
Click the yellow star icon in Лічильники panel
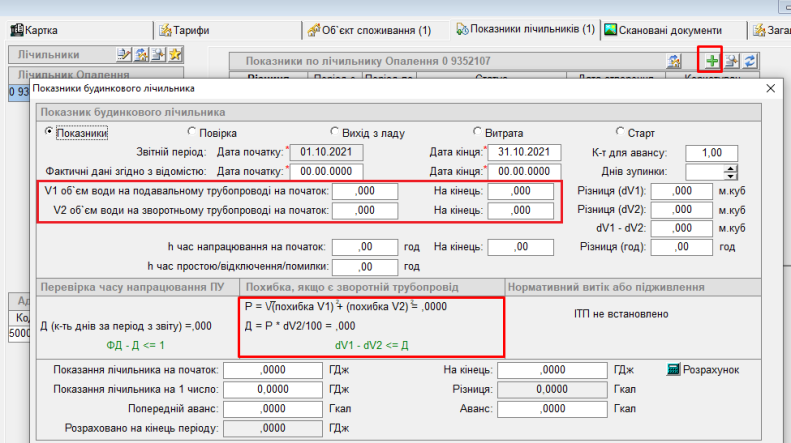(174, 54)
